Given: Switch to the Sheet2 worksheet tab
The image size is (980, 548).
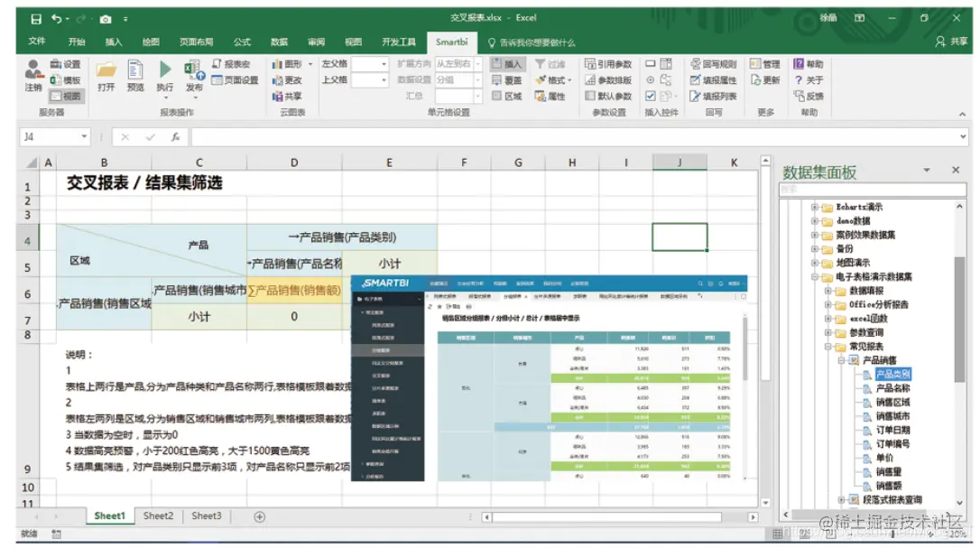Looking at the screenshot, I should pyautogui.click(x=157, y=515).
